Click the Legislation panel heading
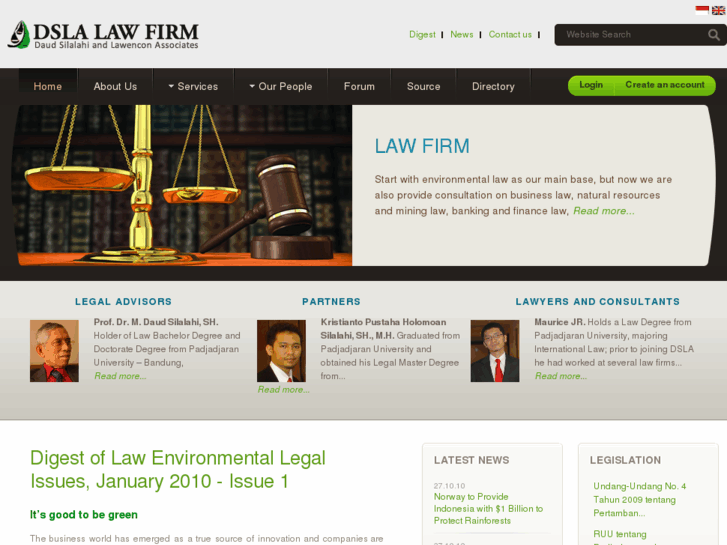This screenshot has height=545, width=727. pyautogui.click(x=625, y=460)
